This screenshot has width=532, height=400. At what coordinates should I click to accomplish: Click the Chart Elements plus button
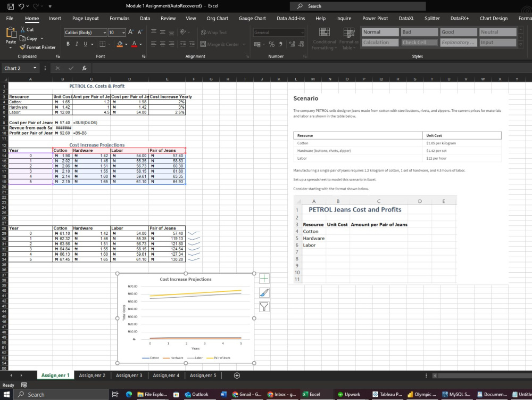tap(264, 279)
